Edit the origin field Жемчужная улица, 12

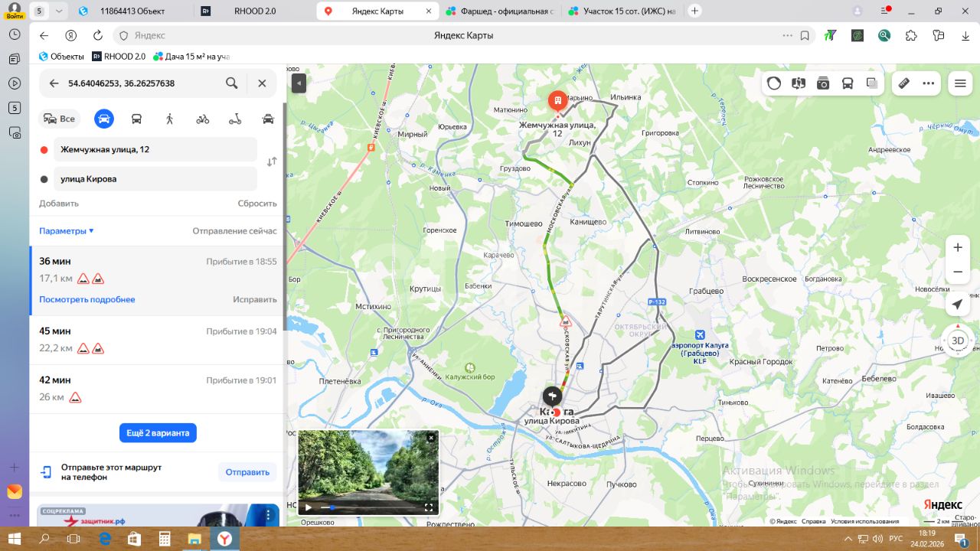pyautogui.click(x=155, y=149)
